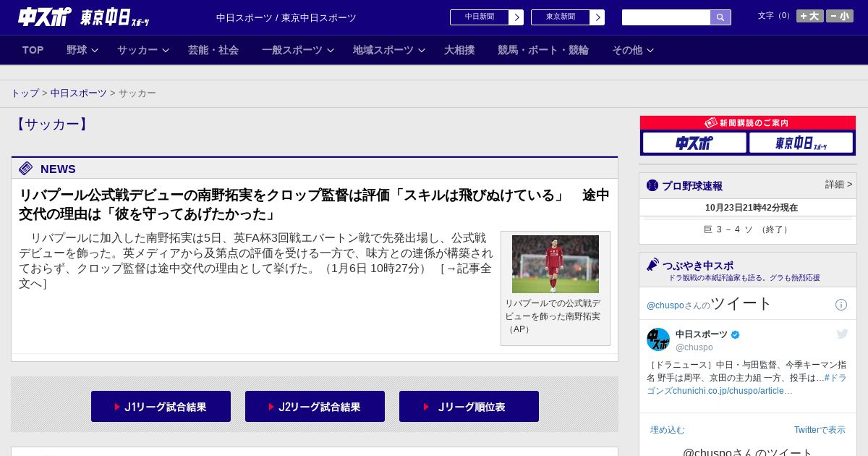The image size is (868, 456).
Task: Open the 東京新聞 link button
Action: click(x=561, y=17)
